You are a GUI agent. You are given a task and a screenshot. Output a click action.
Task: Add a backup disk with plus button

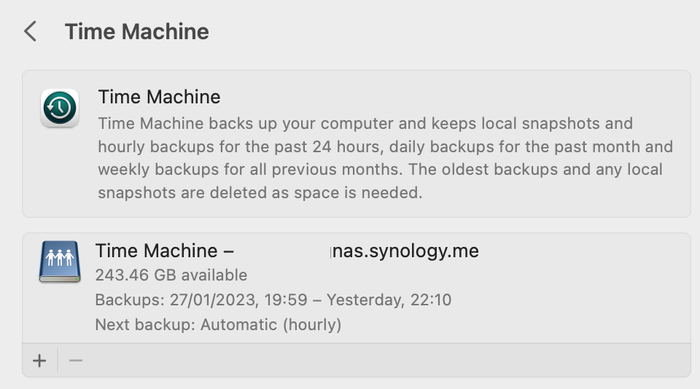click(x=39, y=360)
